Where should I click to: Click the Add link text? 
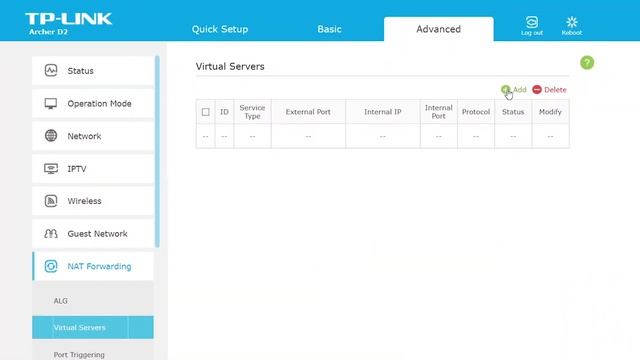(520, 89)
